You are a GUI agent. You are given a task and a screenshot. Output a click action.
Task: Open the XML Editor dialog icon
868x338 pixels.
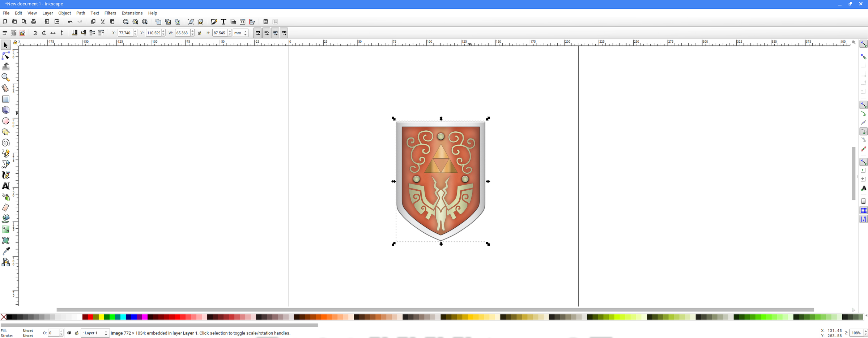coord(243,22)
